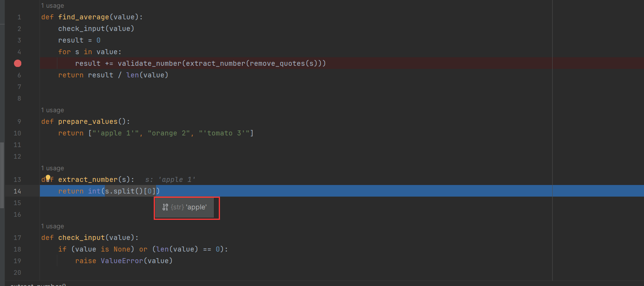Show usages via hint above extract_number

(x=53, y=168)
